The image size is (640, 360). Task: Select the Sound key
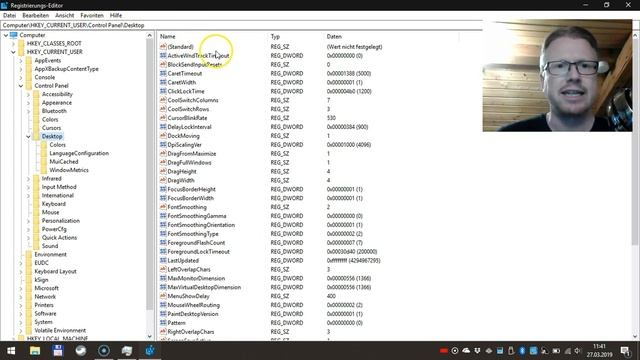tap(50, 246)
